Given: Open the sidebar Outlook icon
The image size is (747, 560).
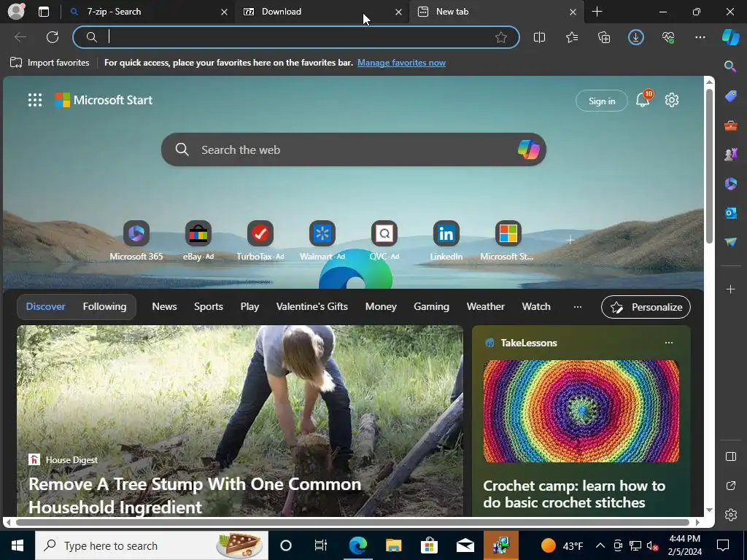Looking at the screenshot, I should (x=730, y=212).
